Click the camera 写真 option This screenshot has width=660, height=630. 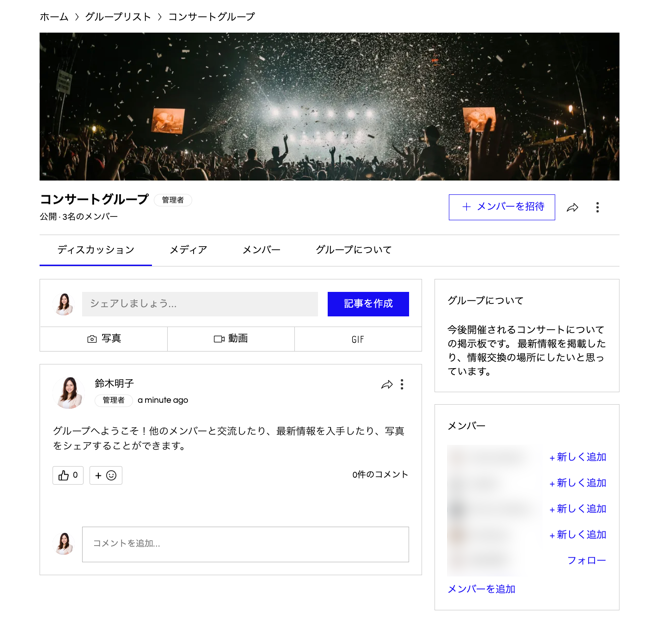(104, 339)
